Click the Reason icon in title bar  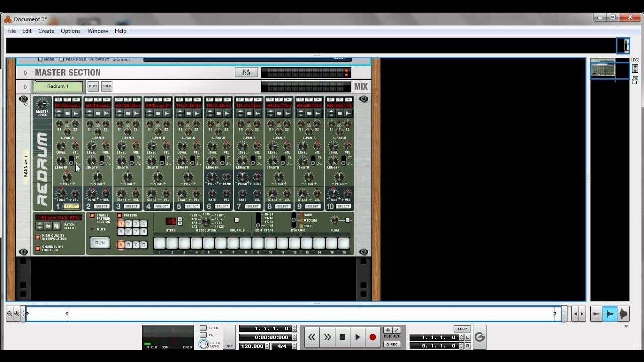(8, 19)
